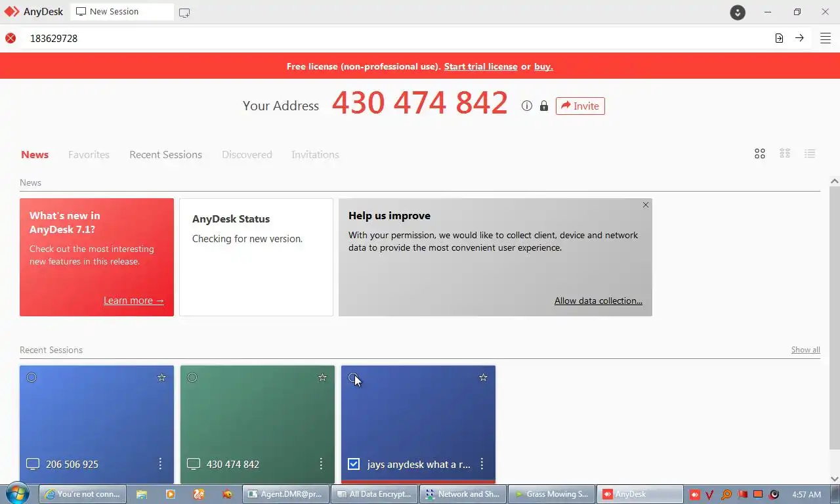This screenshot has width=840, height=504.
Task: Click the lock icon beside your address
Action: coord(543,106)
